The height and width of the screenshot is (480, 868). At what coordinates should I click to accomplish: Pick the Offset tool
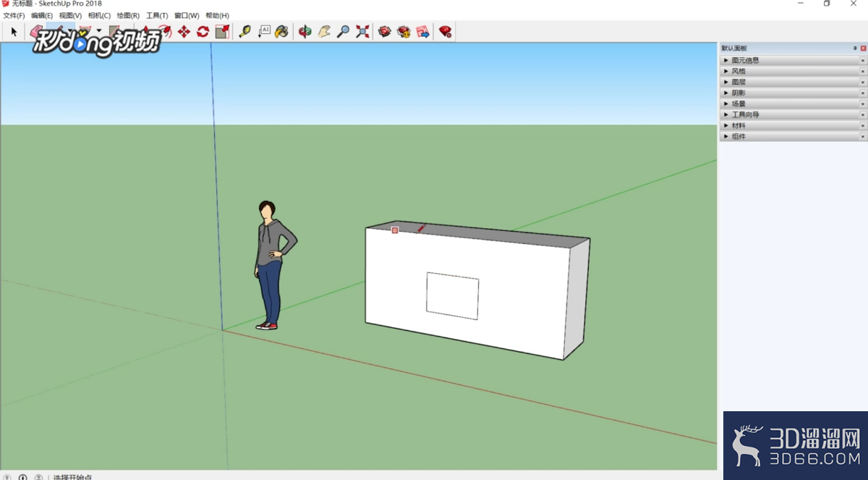pyautogui.click(x=165, y=31)
